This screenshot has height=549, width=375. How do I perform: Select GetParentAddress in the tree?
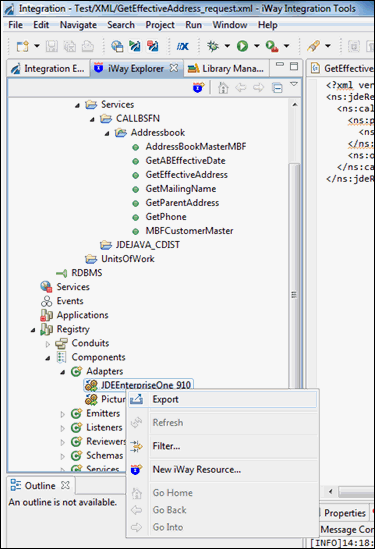click(182, 203)
